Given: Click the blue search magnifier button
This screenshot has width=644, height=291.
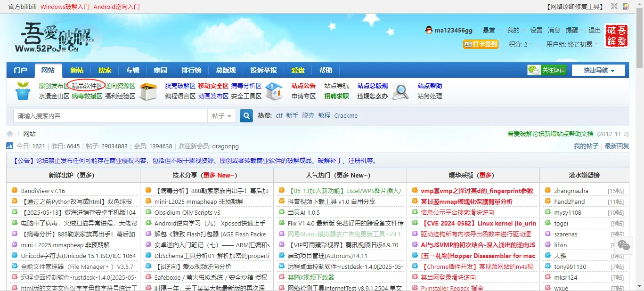Looking at the screenshot, I should tap(246, 115).
